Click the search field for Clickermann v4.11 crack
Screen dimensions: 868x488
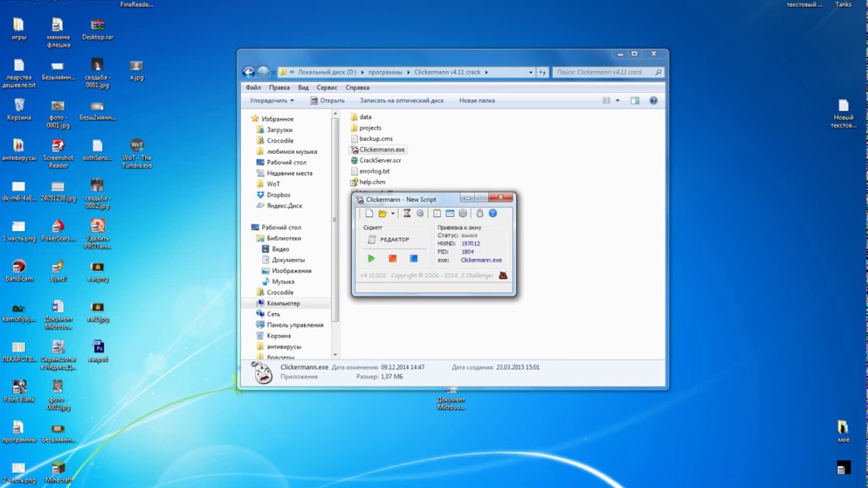(608, 72)
